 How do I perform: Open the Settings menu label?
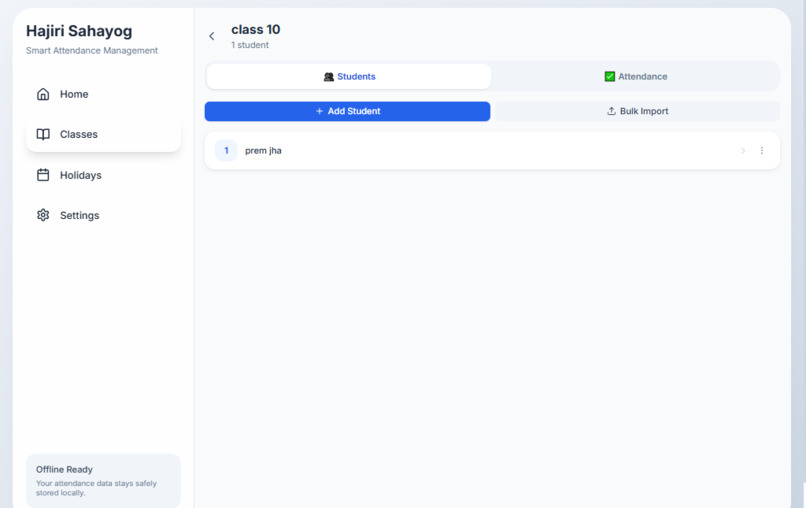tap(80, 215)
